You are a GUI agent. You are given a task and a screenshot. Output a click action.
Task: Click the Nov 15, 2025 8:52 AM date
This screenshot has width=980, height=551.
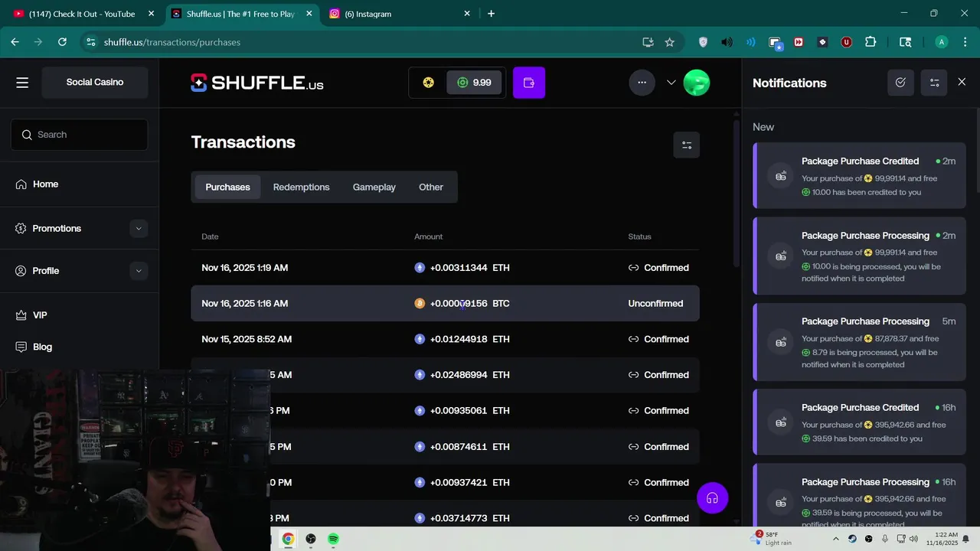(247, 339)
